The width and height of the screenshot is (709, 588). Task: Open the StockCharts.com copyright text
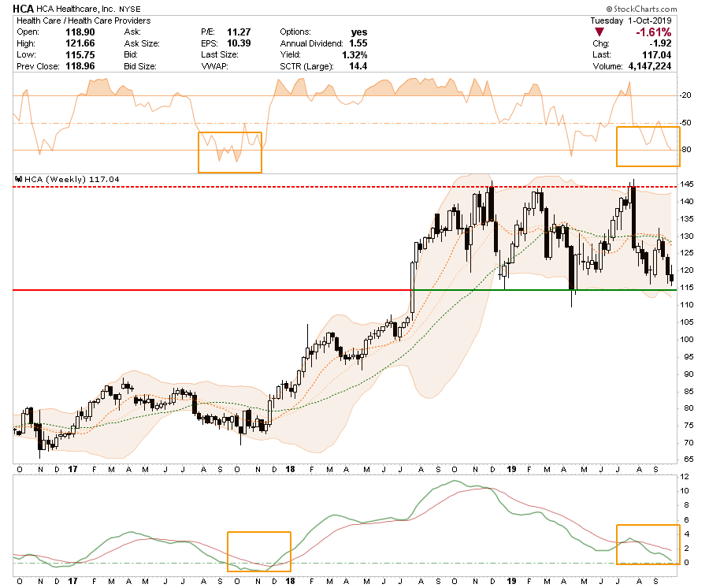tap(641, 9)
